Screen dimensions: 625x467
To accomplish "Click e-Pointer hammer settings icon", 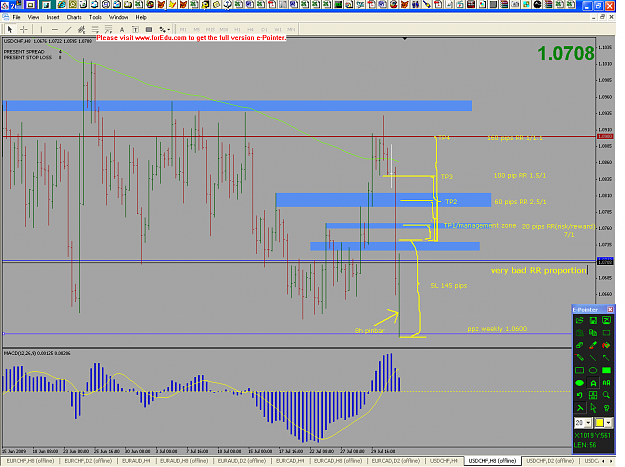I will (x=580, y=408).
